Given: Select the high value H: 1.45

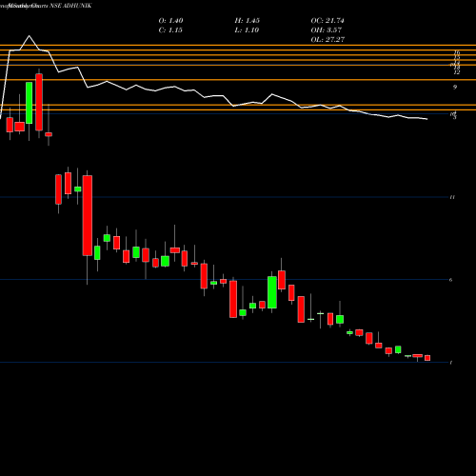Looking at the screenshot, I should (248, 21).
